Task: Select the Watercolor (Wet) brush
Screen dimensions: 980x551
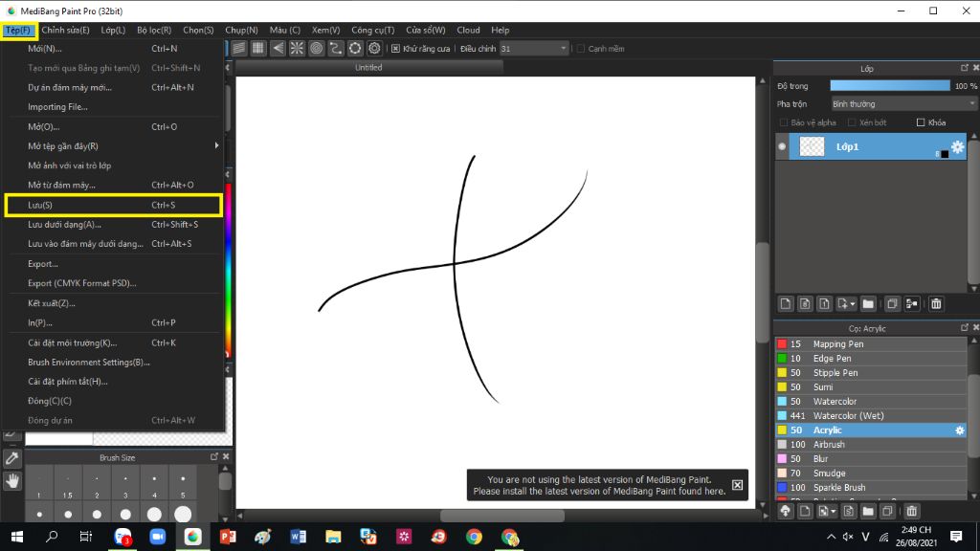Action: tap(871, 415)
